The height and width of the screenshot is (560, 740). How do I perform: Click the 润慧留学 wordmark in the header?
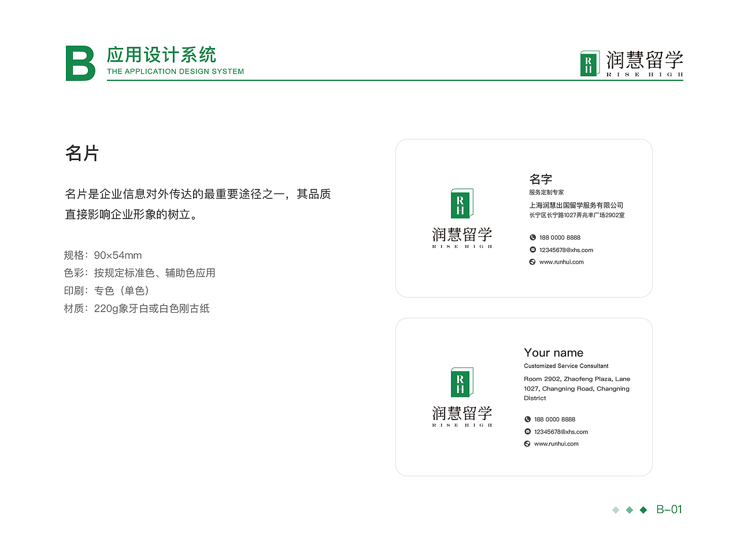point(644,60)
